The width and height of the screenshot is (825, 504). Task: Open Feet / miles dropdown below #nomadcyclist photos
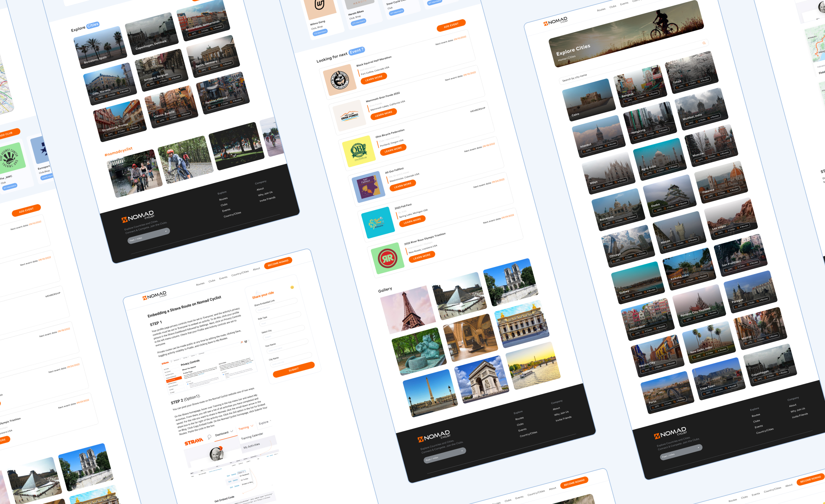click(x=149, y=236)
